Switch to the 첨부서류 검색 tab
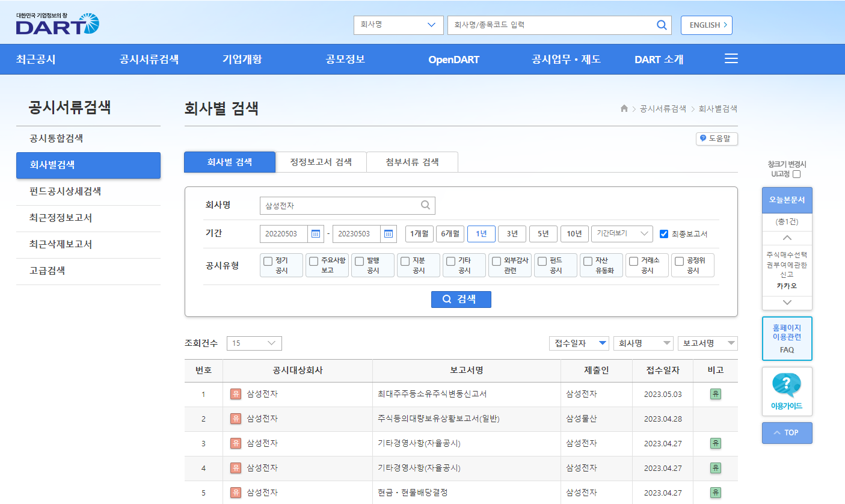845x504 pixels. pos(413,162)
